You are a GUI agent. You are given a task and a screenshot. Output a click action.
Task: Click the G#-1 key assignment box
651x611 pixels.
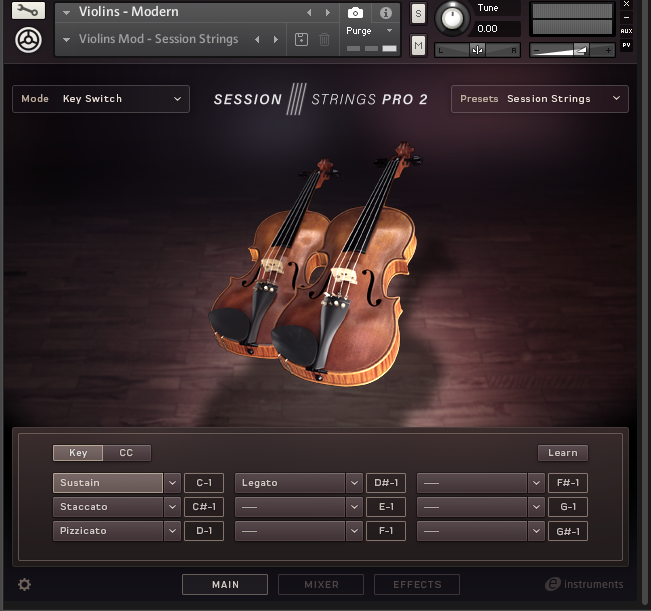(x=568, y=531)
